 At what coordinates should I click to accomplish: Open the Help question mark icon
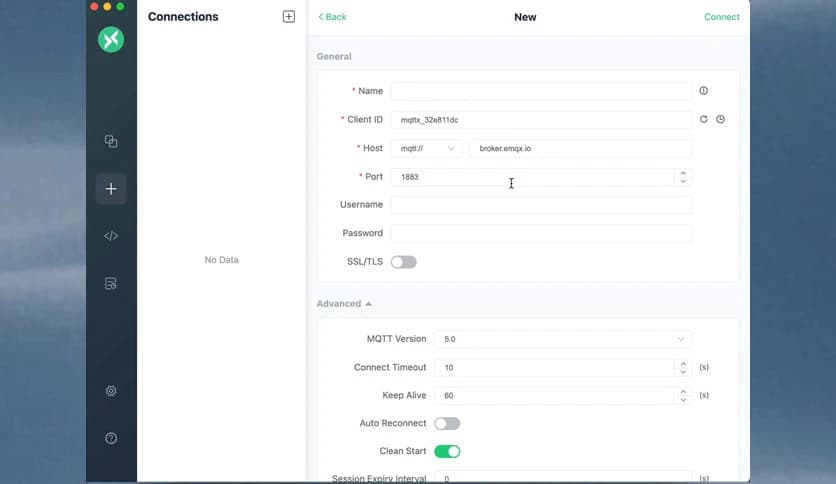111,438
